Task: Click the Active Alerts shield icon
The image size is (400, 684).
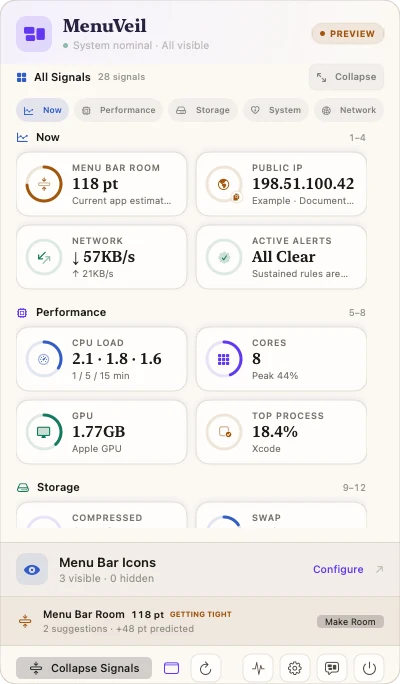Action: pos(224,257)
